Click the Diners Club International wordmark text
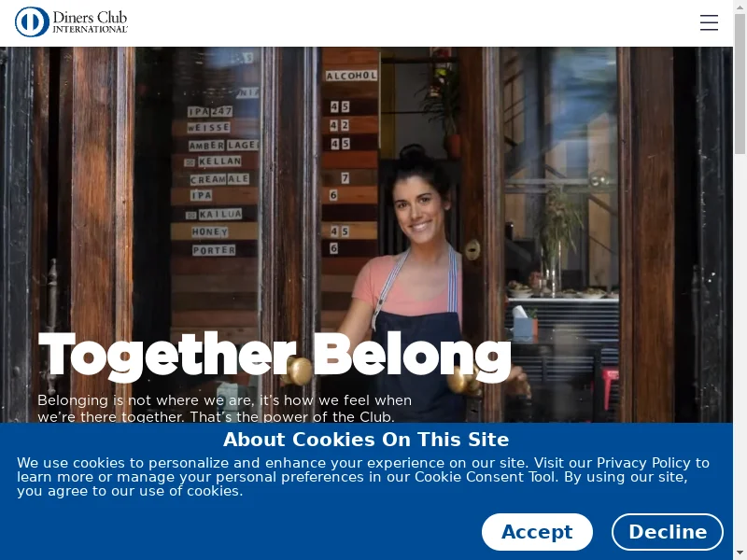747x560 pixels. pos(90,21)
